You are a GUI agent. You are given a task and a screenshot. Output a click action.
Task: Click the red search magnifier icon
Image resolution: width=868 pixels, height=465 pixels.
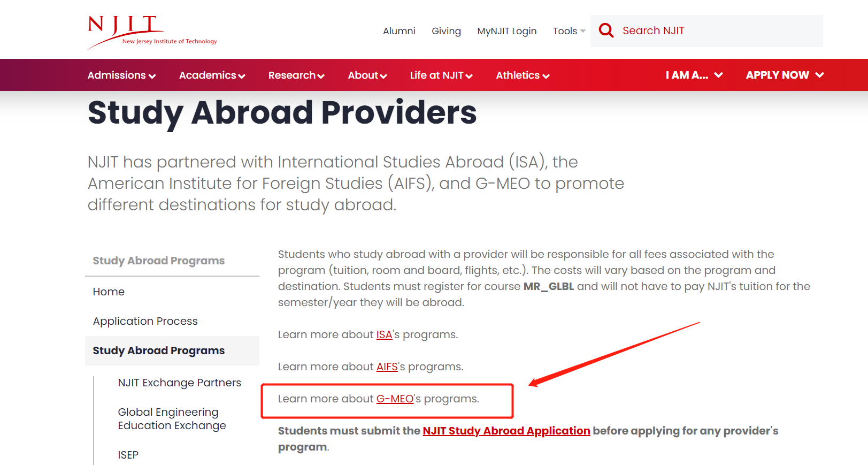[606, 31]
